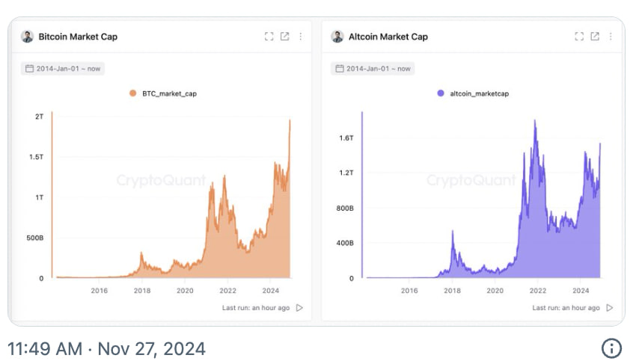642x364 pixels.
Task: Click author avatar on Altcoin Market Cap panel
Action: (x=337, y=37)
